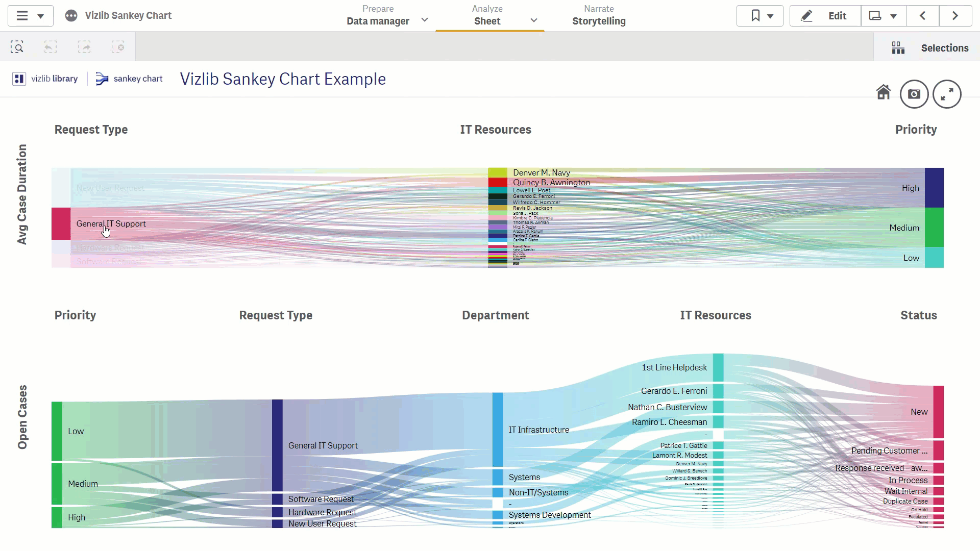Open the bookmarks dropdown
Image resolution: width=980 pixels, height=551 pixels.
[x=759, y=16]
